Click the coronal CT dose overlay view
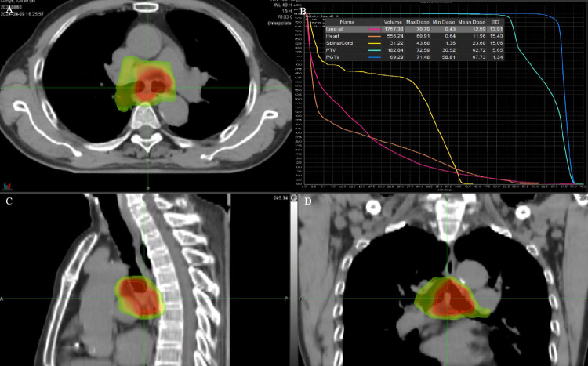This screenshot has width=588, height=366. click(x=443, y=280)
